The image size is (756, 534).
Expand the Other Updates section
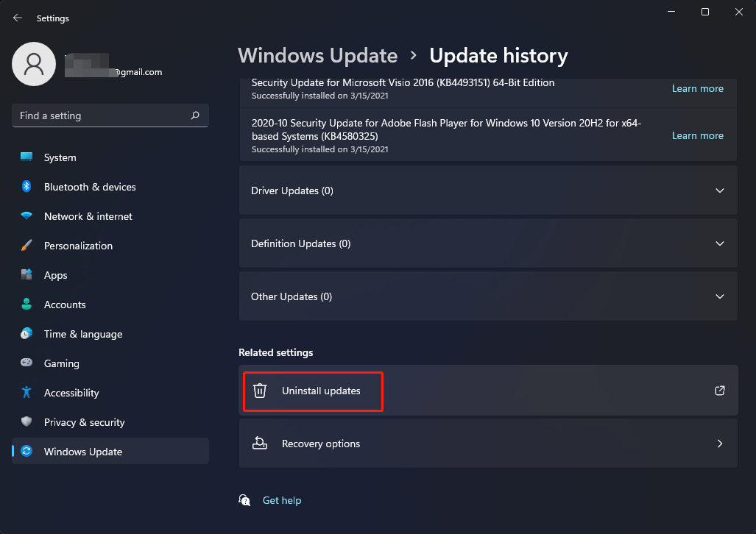click(x=719, y=296)
